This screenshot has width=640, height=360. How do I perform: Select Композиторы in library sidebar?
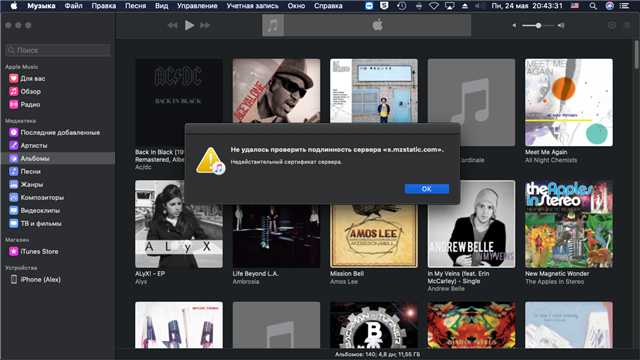click(x=58, y=198)
